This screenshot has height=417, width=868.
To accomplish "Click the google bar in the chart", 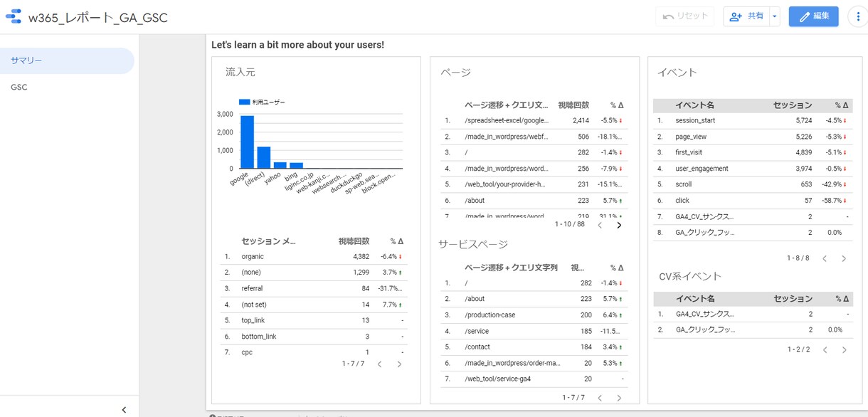I will click(247, 142).
